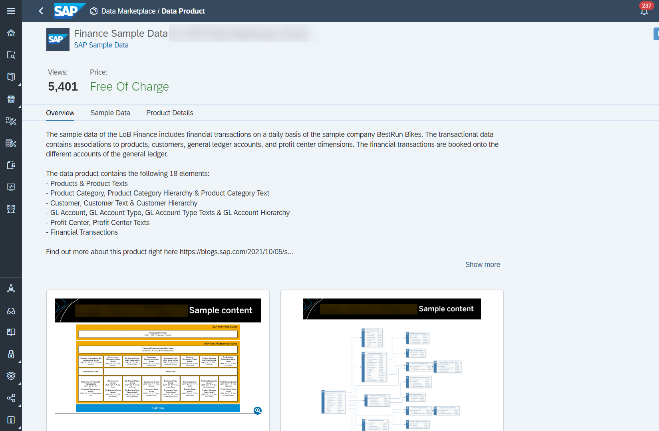The image size is (659, 431).
Task: Open the Data Marketplace store icon
Action: [x=11, y=99]
